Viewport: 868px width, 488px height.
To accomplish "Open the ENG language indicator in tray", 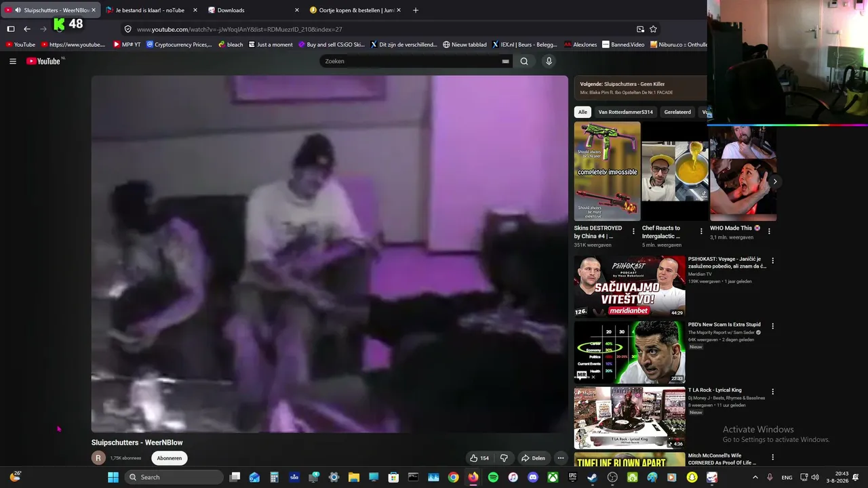I will point(787,477).
